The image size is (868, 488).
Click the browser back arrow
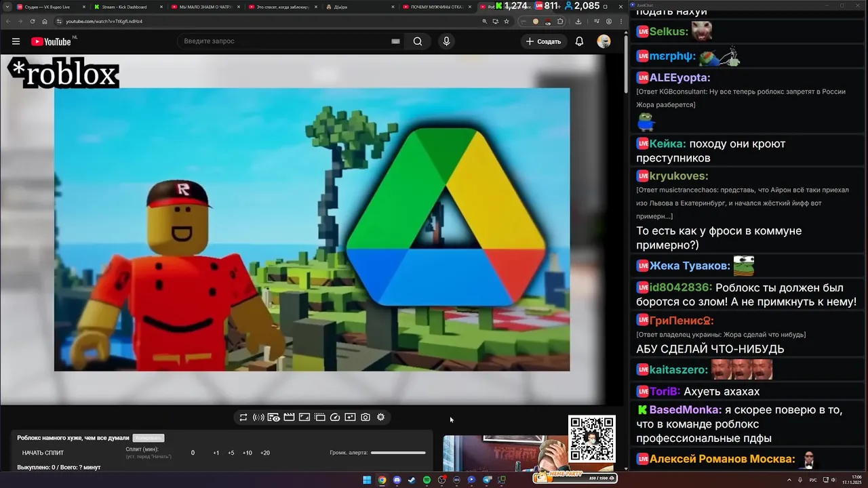pos(8,21)
